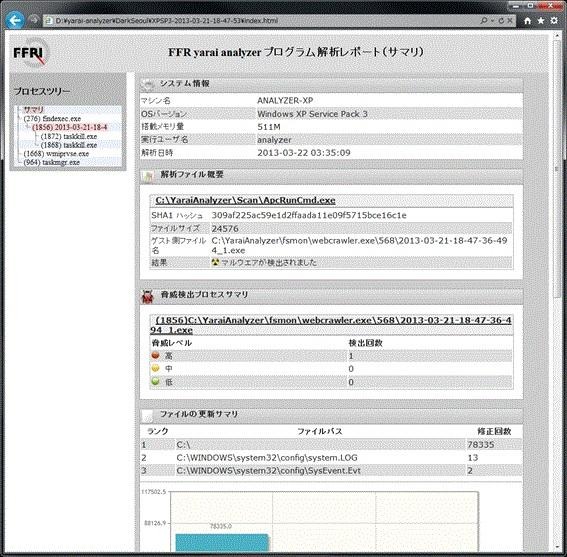Click the refresh icon in the address bar

[501, 21]
